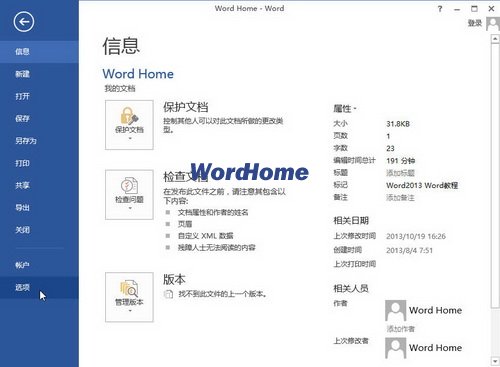Open 选项 in the sidebar
Image resolution: width=500 pixels, height=367 pixels.
point(39,287)
